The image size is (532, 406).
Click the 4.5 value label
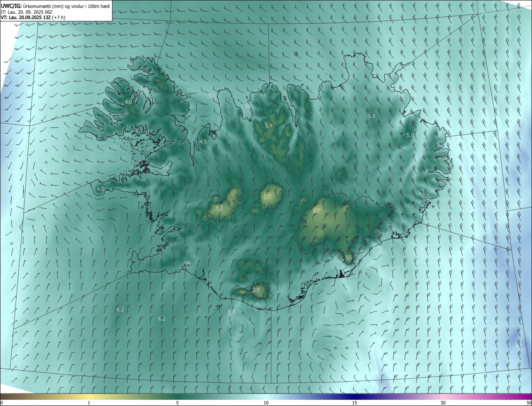click(203, 142)
